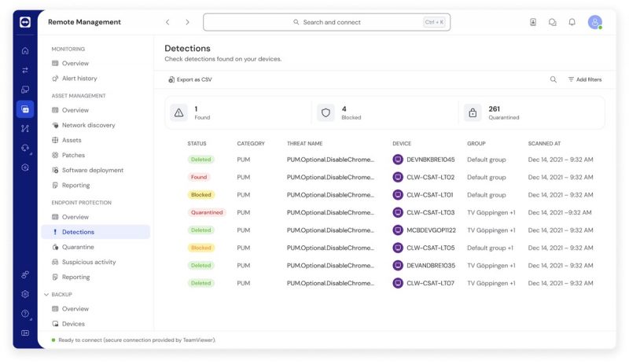Open the Remote connections arrows icon
This screenshot has height=364, width=629.
pos(25,70)
